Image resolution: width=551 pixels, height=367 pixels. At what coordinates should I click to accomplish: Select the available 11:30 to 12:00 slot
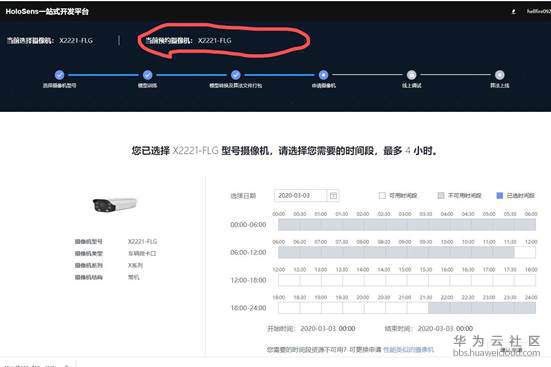(525, 252)
